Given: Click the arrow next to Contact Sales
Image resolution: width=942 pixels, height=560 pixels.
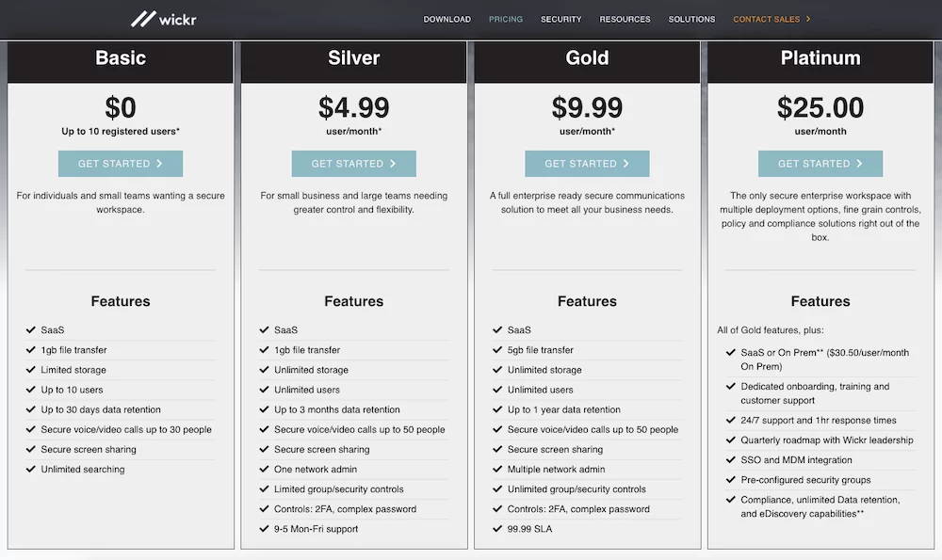Looking at the screenshot, I should pos(808,19).
